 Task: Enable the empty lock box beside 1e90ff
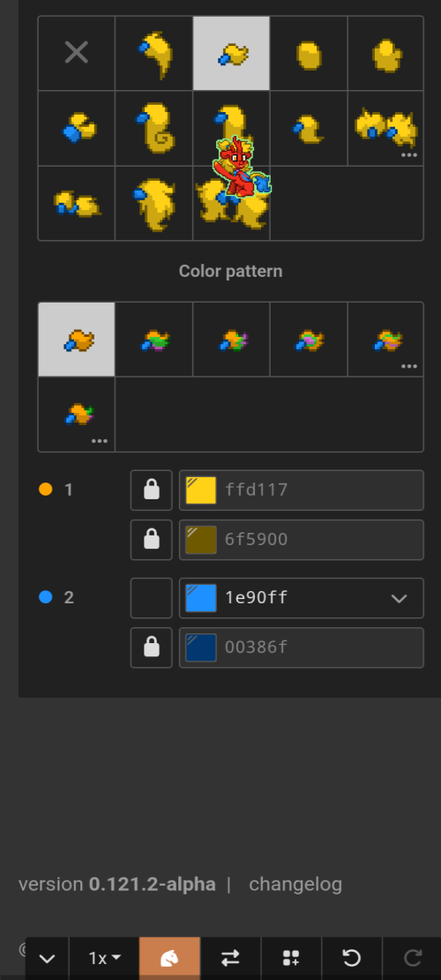tap(151, 597)
